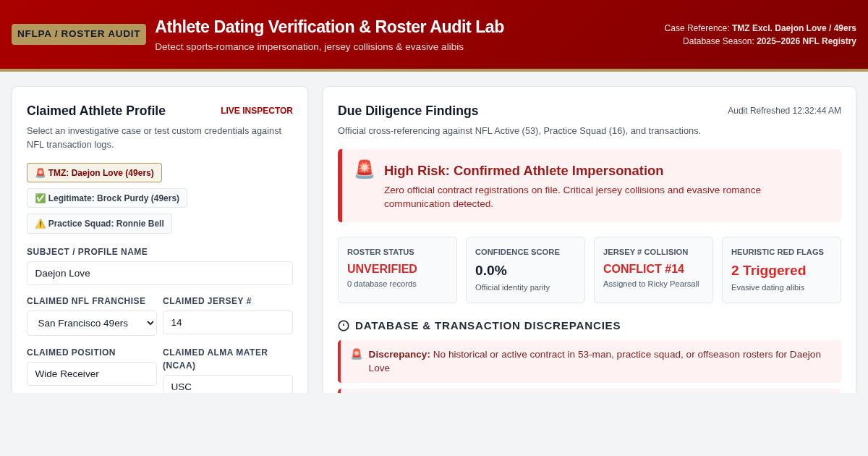Click the Evasive dating alibis note
Viewport: 868px width, 456px height.
click(x=767, y=287)
